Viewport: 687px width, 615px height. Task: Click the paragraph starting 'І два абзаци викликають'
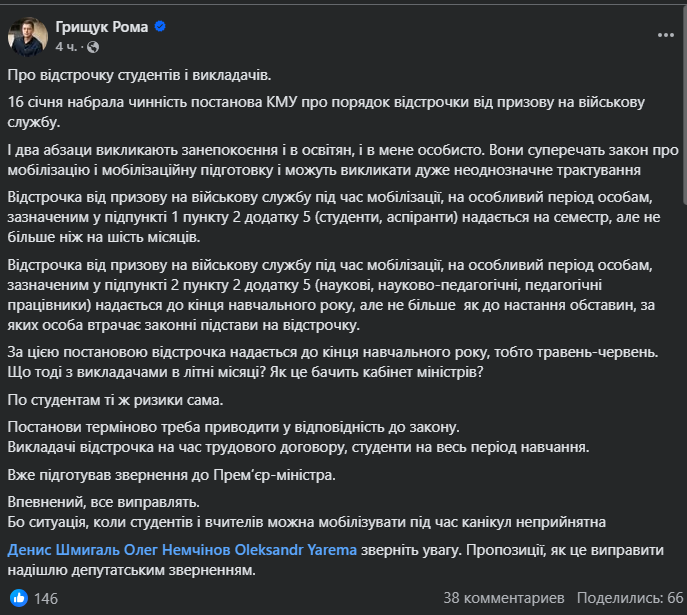pos(342,159)
